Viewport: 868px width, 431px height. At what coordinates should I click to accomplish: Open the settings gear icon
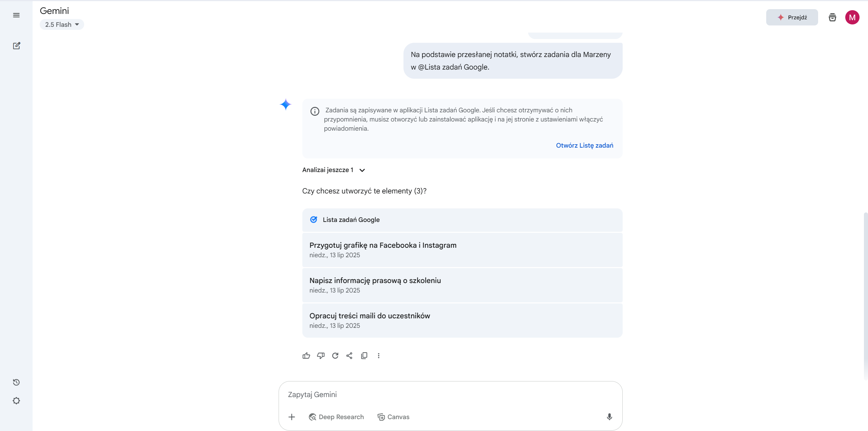pos(16,401)
